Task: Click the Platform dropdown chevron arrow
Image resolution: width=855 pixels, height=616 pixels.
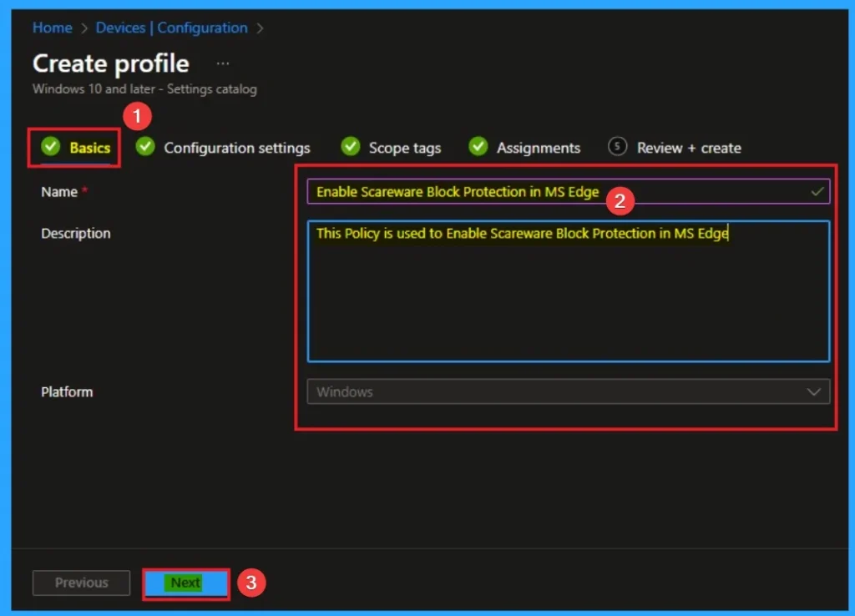Action: 813,392
